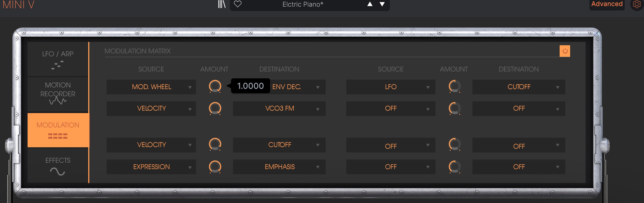Click the Velocity to Cutoff amount knob
This screenshot has height=203, width=644.
pyautogui.click(x=215, y=145)
